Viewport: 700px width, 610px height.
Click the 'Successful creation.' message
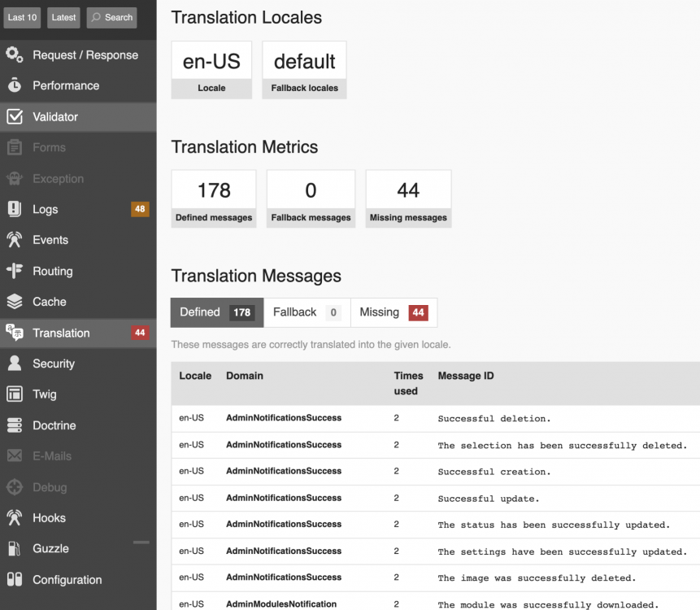coord(494,472)
